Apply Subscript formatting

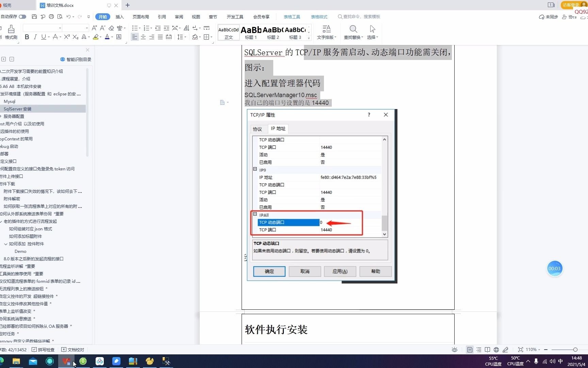click(76, 37)
